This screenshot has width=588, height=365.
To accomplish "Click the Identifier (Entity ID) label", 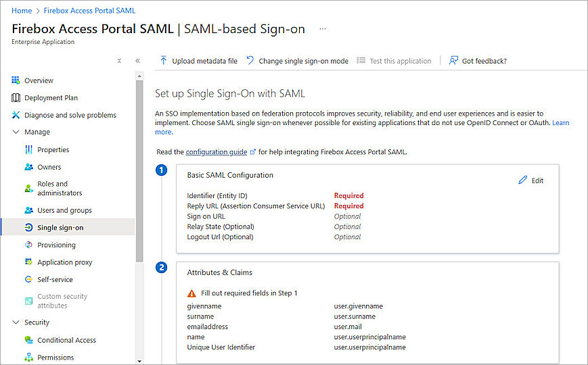I will [217, 195].
